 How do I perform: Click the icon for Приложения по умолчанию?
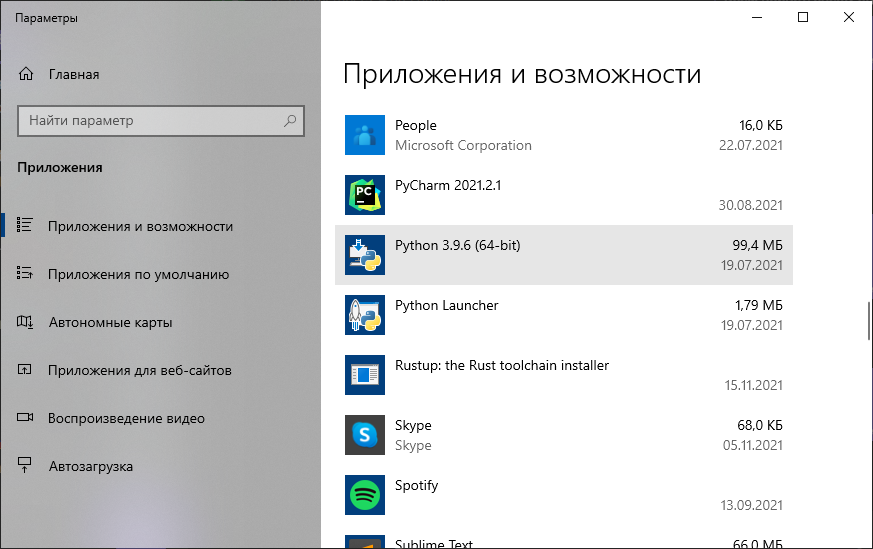[24, 273]
